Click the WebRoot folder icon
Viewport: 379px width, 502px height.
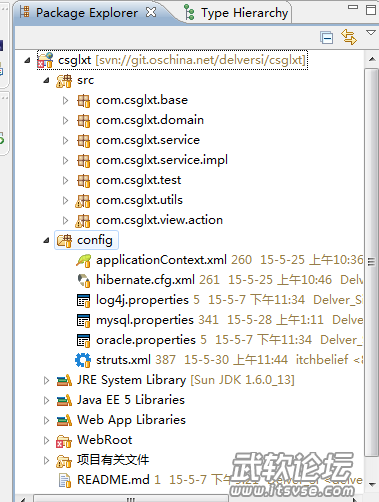point(64,441)
